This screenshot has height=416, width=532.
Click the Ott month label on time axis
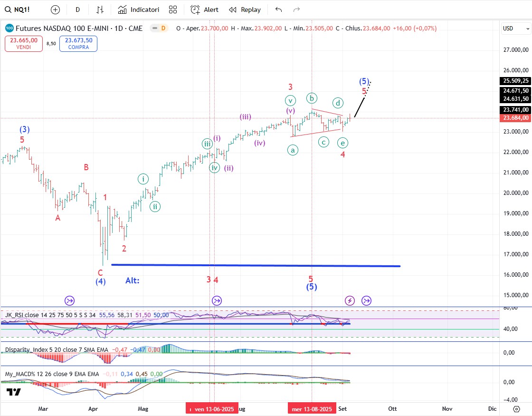click(392, 409)
